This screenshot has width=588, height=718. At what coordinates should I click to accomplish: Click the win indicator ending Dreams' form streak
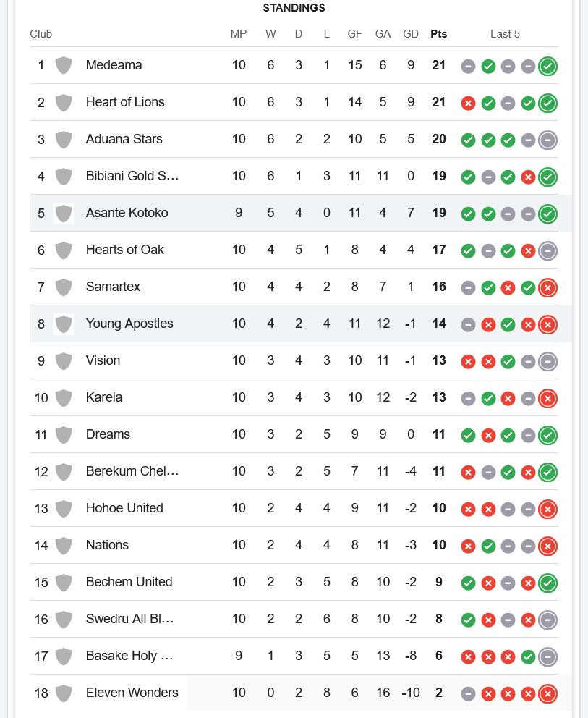pyautogui.click(x=547, y=435)
